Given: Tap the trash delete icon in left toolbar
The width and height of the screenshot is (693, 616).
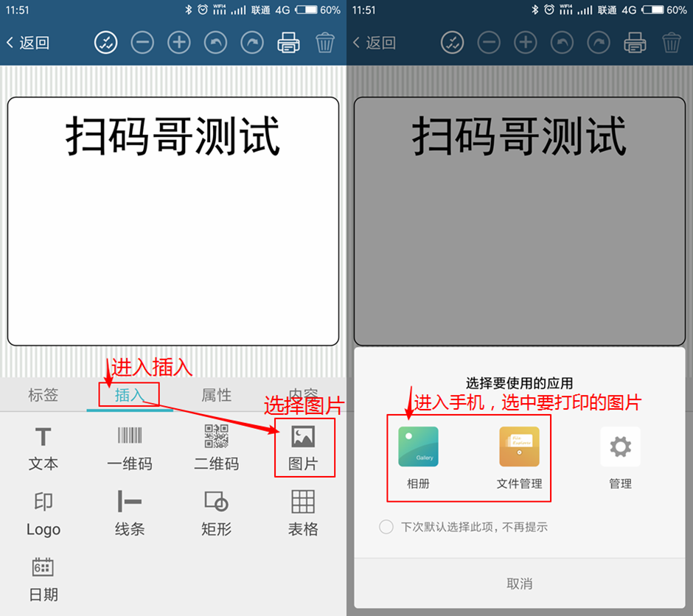Looking at the screenshot, I should click(x=325, y=43).
